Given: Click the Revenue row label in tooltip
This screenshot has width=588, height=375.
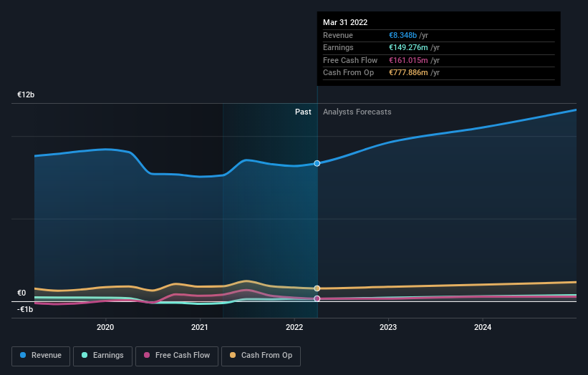Looking at the screenshot, I should pos(338,35).
